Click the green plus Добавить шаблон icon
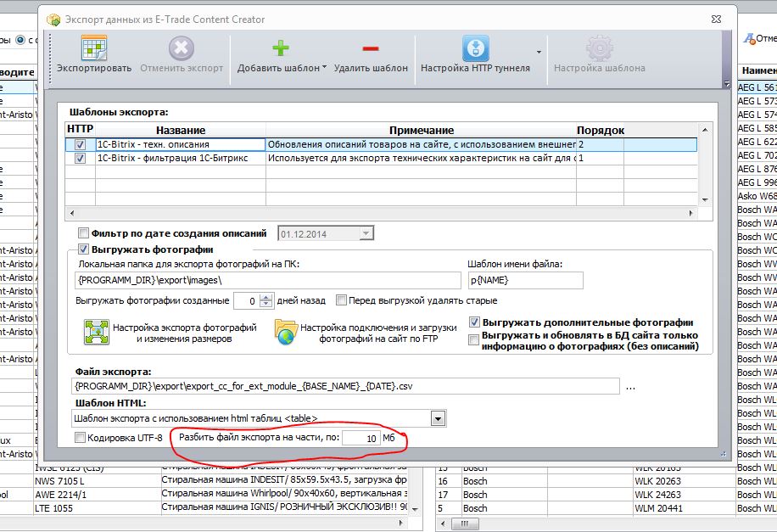Image resolution: width=777 pixels, height=532 pixels. click(281, 48)
